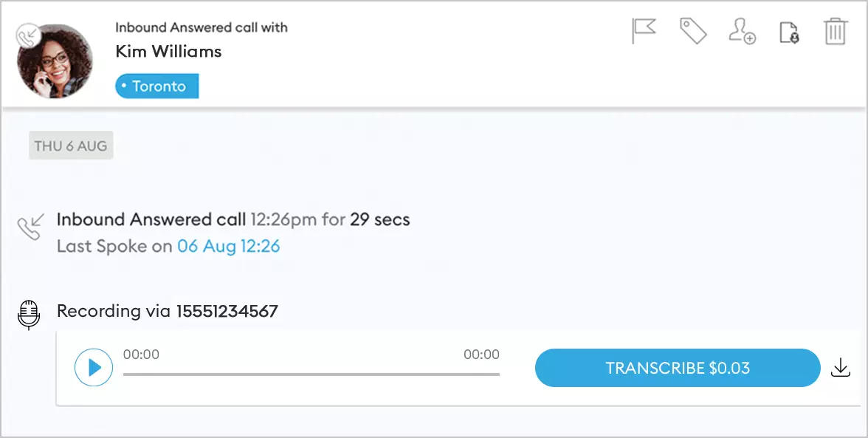Click the THU 6 AUG date badge
This screenshot has height=438, width=868.
point(71,146)
